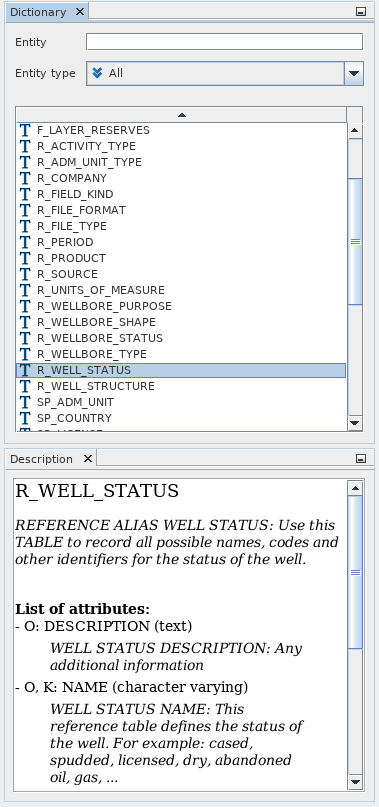
Task: Click the table icon beside R_COMPANY
Action: point(25,178)
